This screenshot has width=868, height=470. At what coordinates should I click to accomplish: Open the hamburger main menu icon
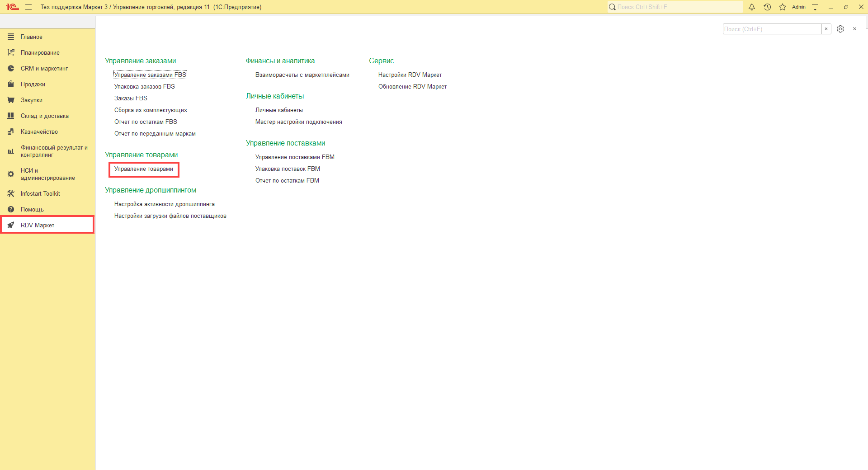[x=28, y=7]
